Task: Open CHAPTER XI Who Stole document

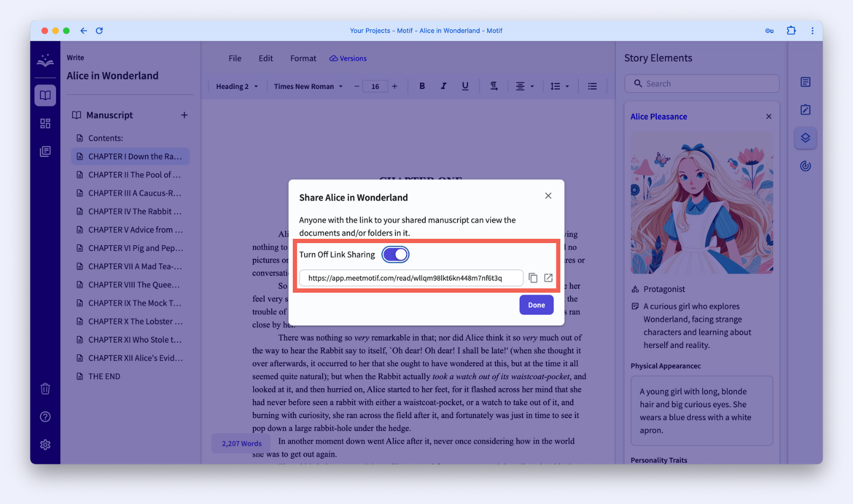Action: [130, 340]
